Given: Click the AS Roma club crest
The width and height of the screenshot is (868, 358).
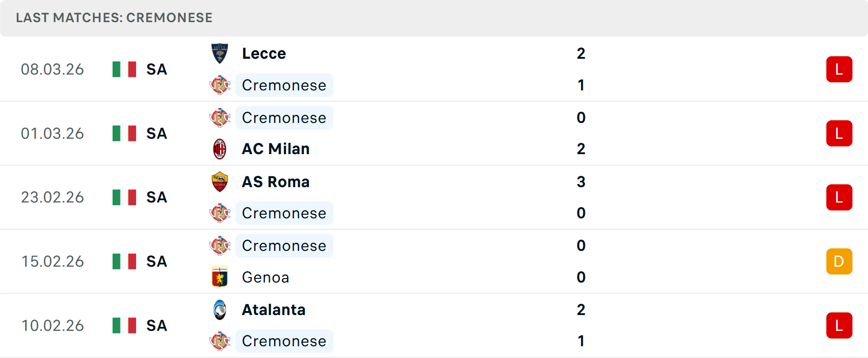Looking at the screenshot, I should pyautogui.click(x=220, y=182).
